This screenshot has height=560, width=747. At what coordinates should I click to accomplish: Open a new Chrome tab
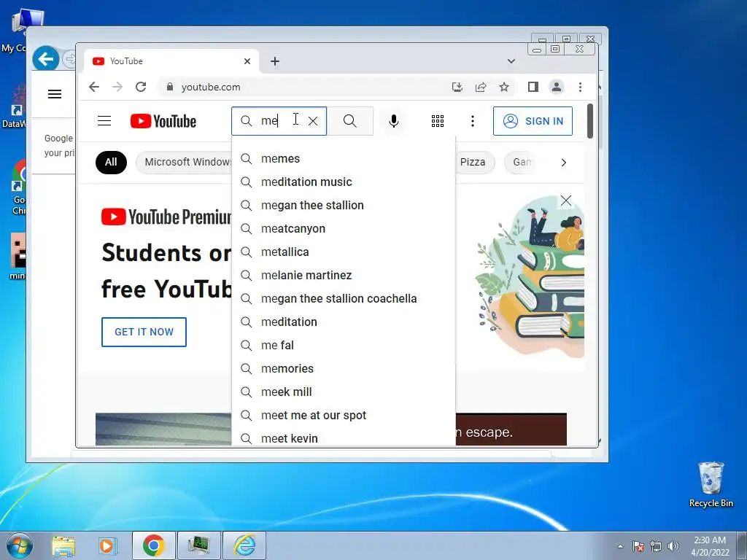[x=275, y=61]
